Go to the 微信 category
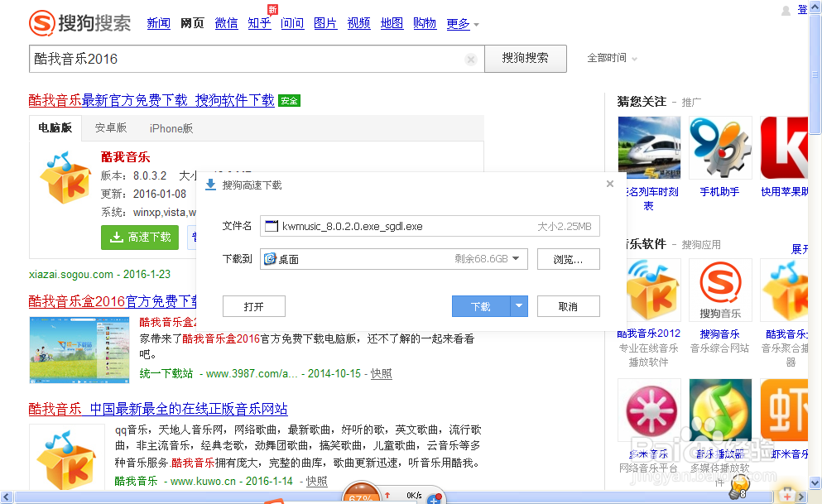This screenshot has width=822, height=504. point(226,23)
